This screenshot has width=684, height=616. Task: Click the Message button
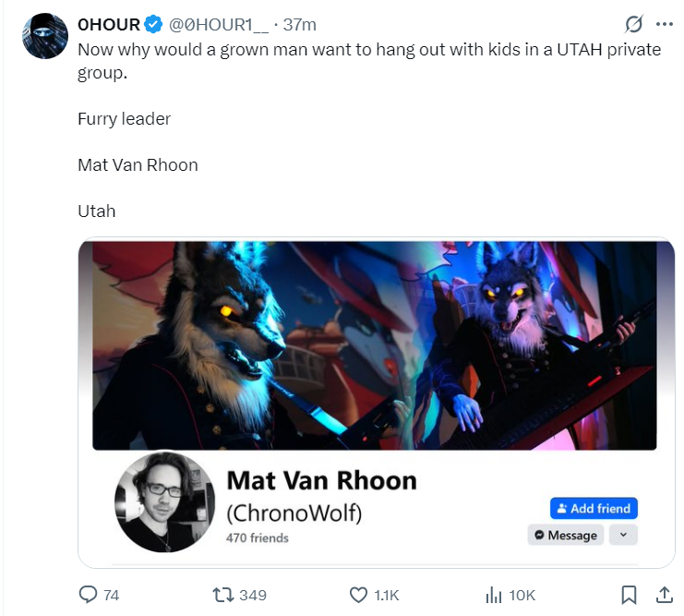pos(566,535)
